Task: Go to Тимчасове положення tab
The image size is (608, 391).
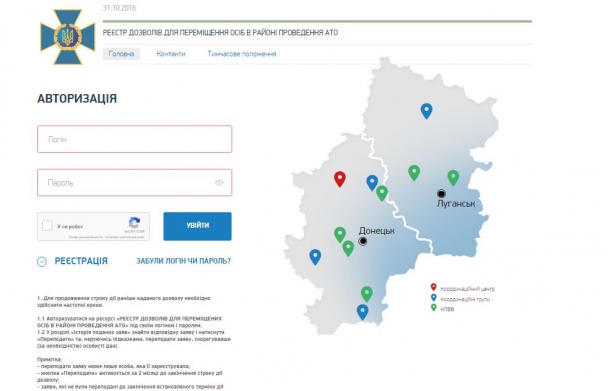Action: pos(242,54)
